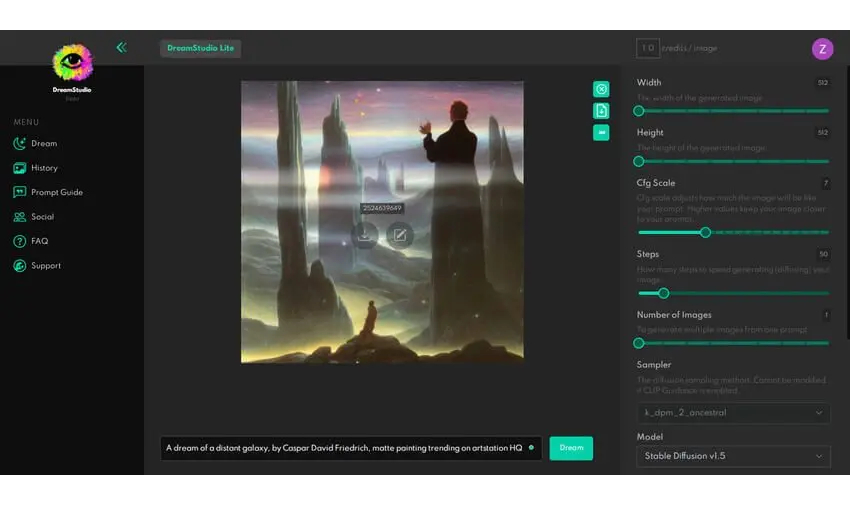The image size is (850, 505).
Task: Click the teal X-circle icon beside the image
Action: [x=601, y=89]
